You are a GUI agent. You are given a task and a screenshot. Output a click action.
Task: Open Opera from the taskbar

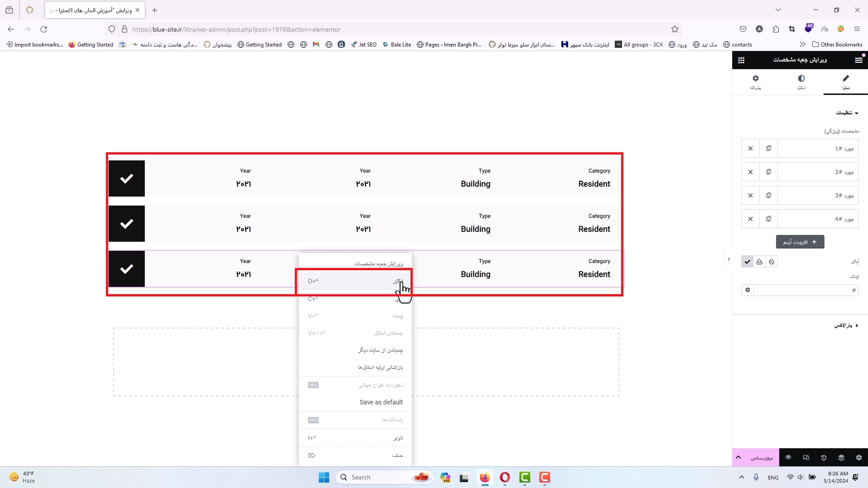click(x=505, y=477)
